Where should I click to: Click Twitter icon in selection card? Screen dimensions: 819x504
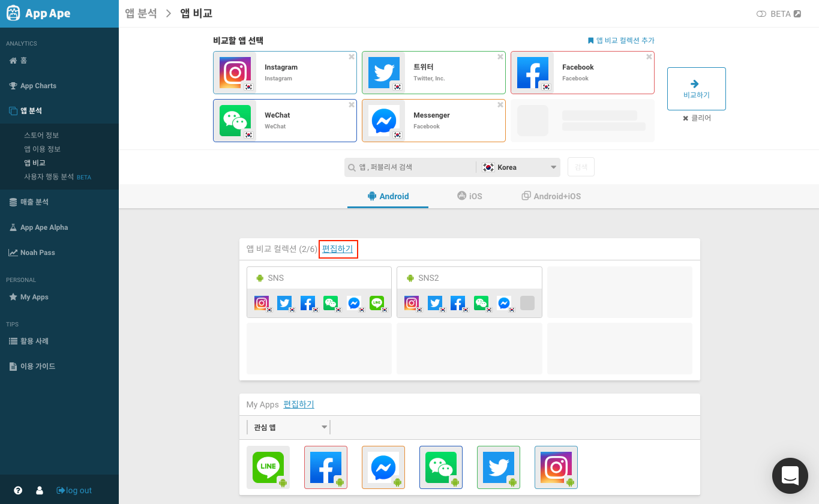point(384,73)
